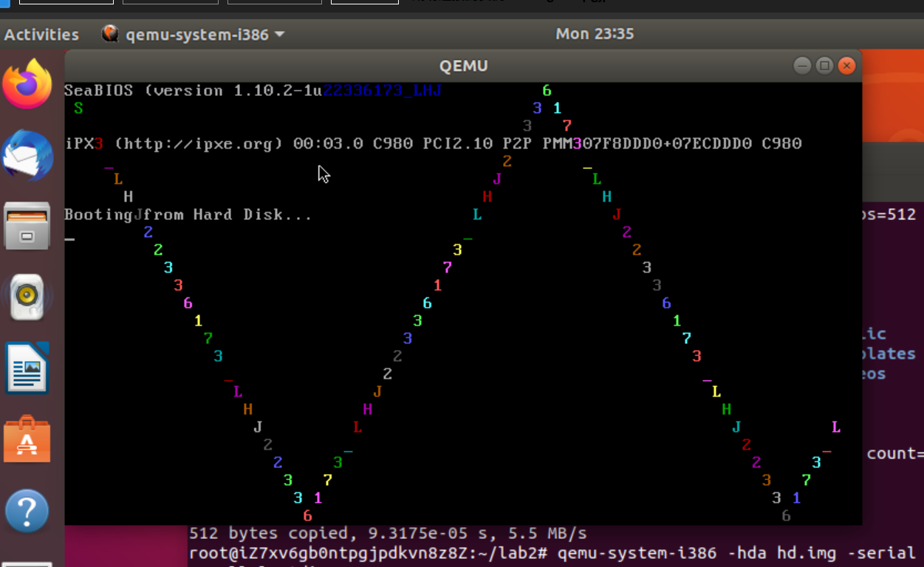
Task: Open LibreOffice Writer from the dock
Action: coord(27,368)
